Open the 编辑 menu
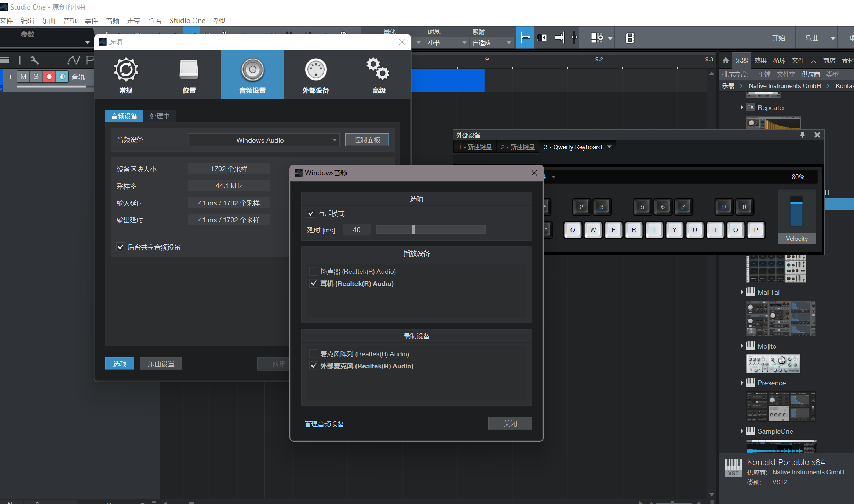Screen dimensions: 854x504 coord(28,21)
